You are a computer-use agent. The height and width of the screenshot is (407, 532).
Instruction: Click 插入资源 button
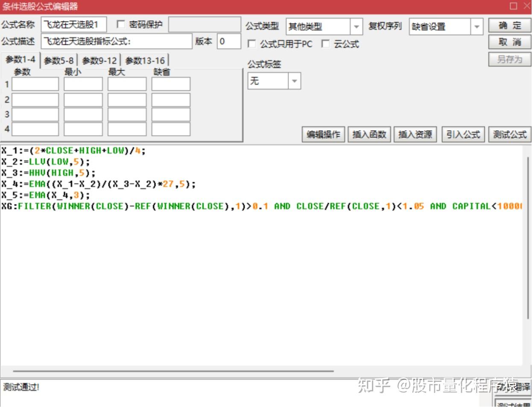[x=415, y=134]
